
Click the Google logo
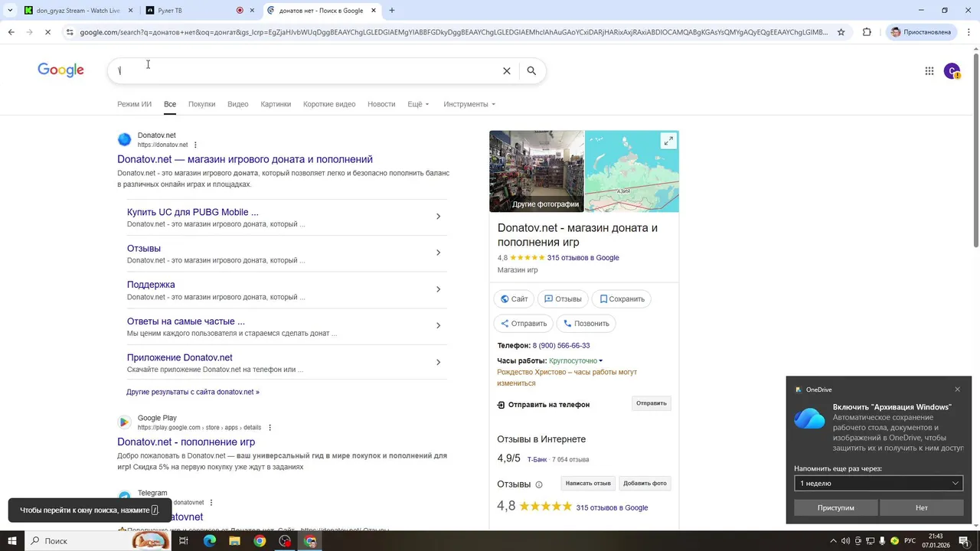[60, 70]
